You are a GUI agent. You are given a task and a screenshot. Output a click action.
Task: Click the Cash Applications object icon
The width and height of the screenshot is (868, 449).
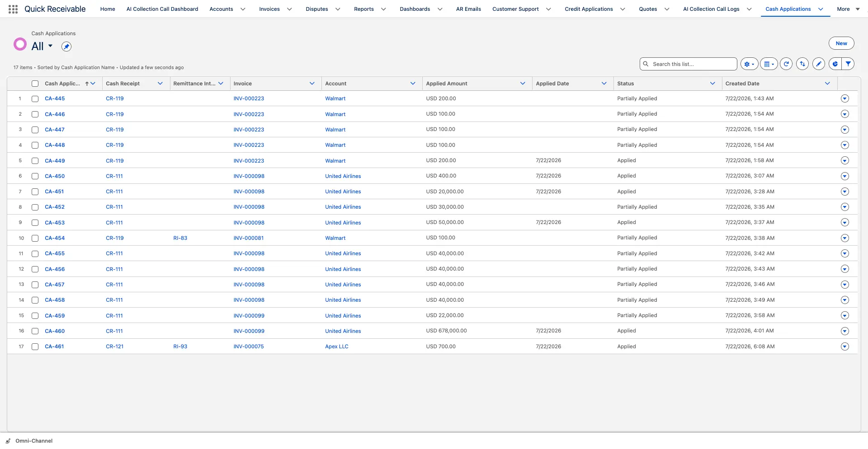[20, 44]
